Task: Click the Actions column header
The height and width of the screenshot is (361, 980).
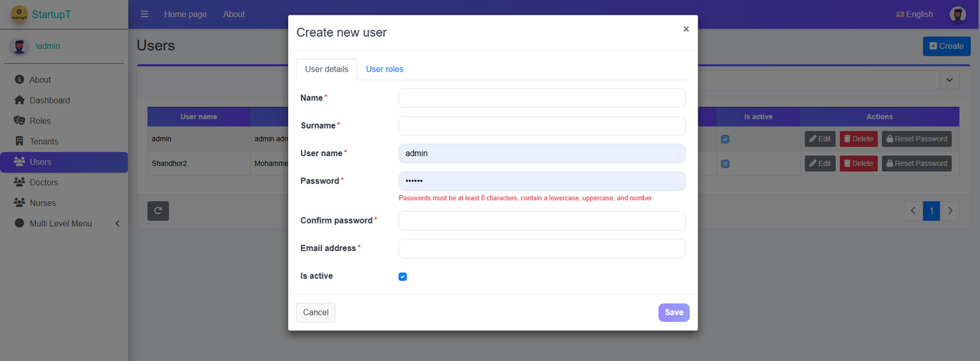Action: tap(880, 117)
